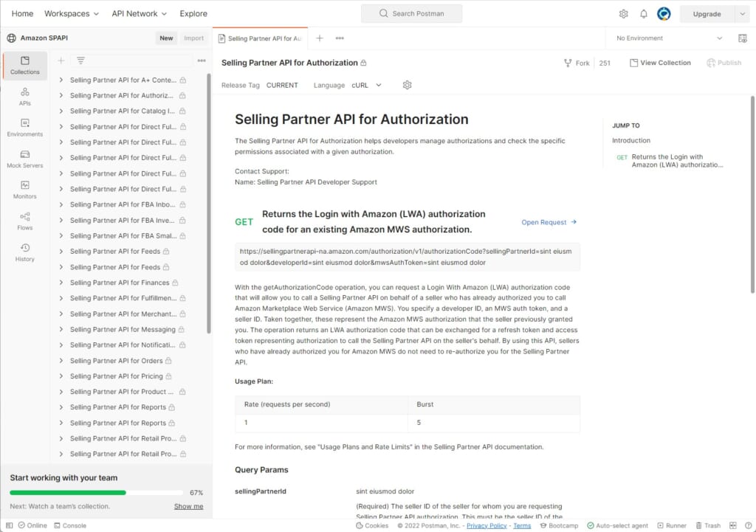Focus the Search Postman field

(x=411, y=13)
